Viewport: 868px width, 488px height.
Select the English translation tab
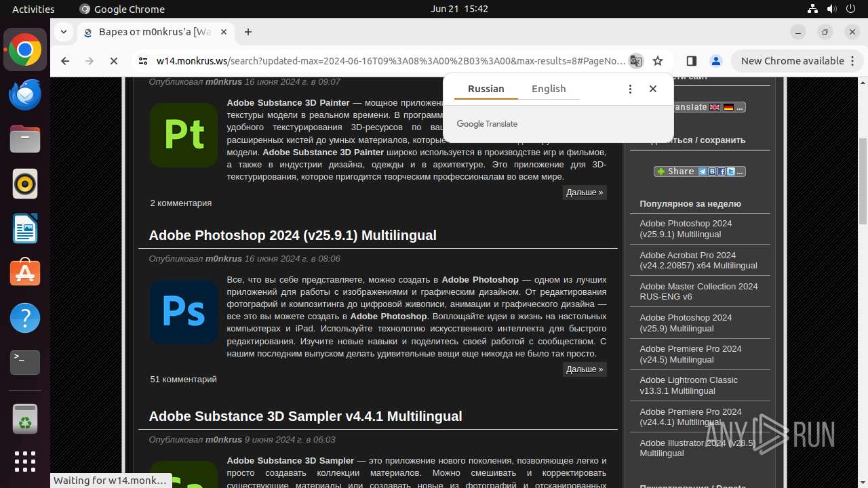point(549,89)
